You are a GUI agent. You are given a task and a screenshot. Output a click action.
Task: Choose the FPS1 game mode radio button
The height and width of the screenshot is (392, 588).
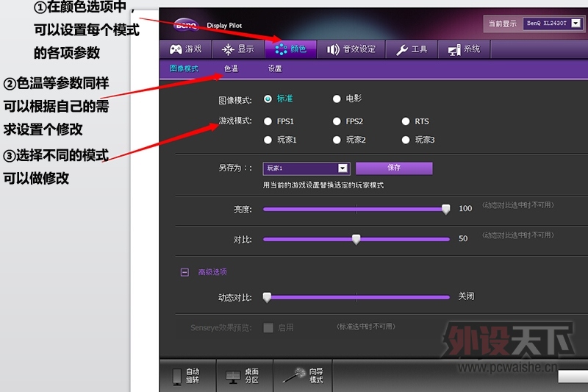click(268, 121)
